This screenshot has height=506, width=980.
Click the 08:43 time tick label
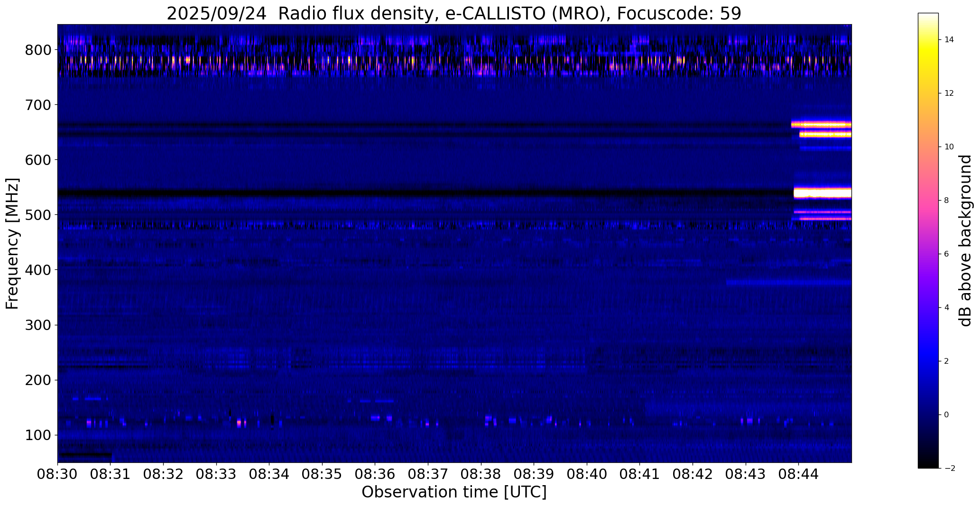pos(746,475)
